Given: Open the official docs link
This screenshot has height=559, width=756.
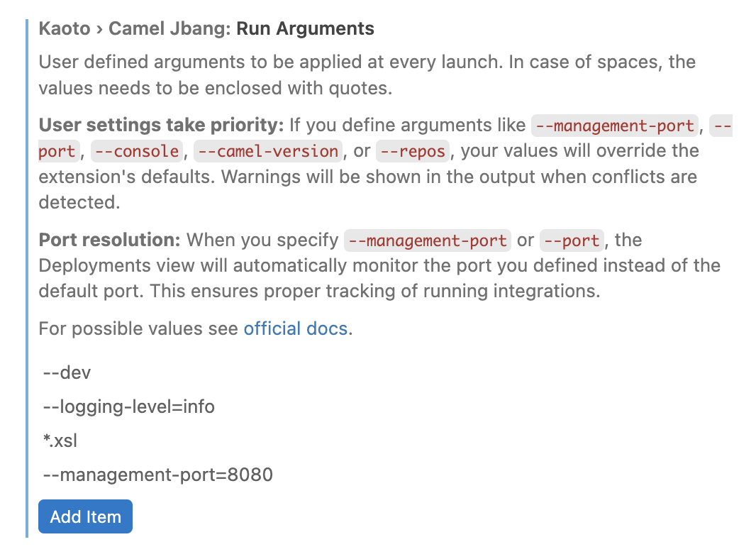Looking at the screenshot, I should (x=295, y=328).
